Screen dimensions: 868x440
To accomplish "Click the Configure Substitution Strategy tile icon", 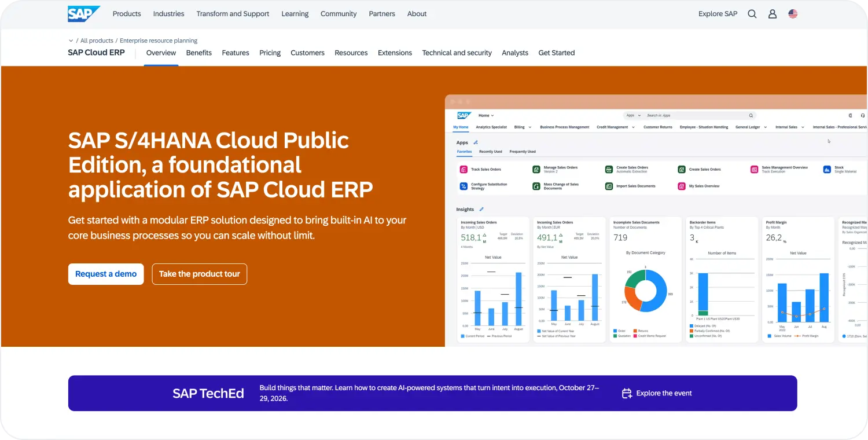I will 464,186.
